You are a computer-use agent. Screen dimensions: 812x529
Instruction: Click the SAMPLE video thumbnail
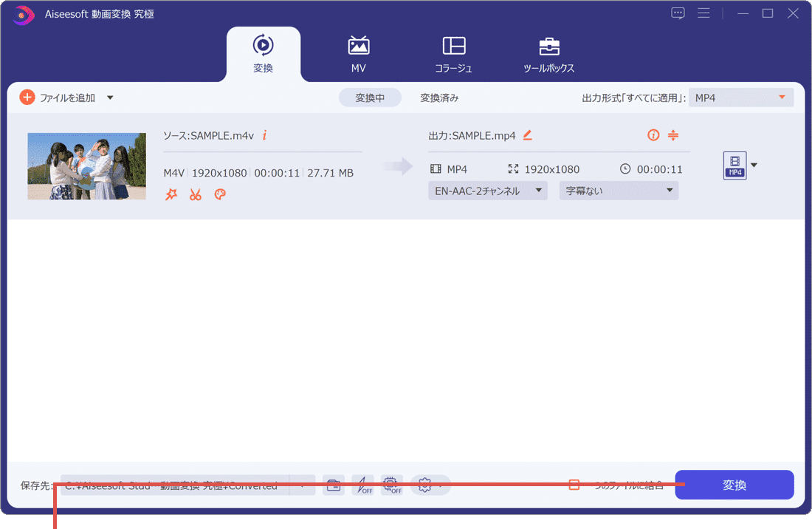point(86,166)
